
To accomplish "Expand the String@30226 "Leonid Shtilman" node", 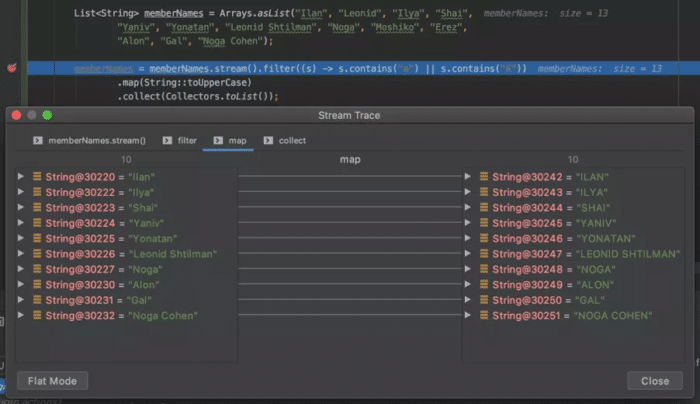I will point(21,254).
